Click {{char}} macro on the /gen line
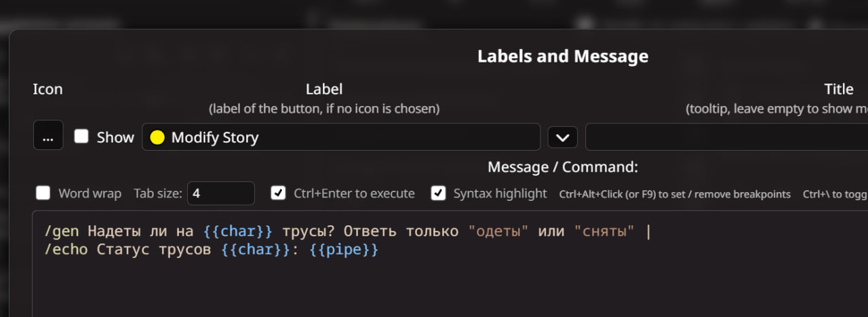The height and width of the screenshot is (317, 868). click(x=238, y=231)
